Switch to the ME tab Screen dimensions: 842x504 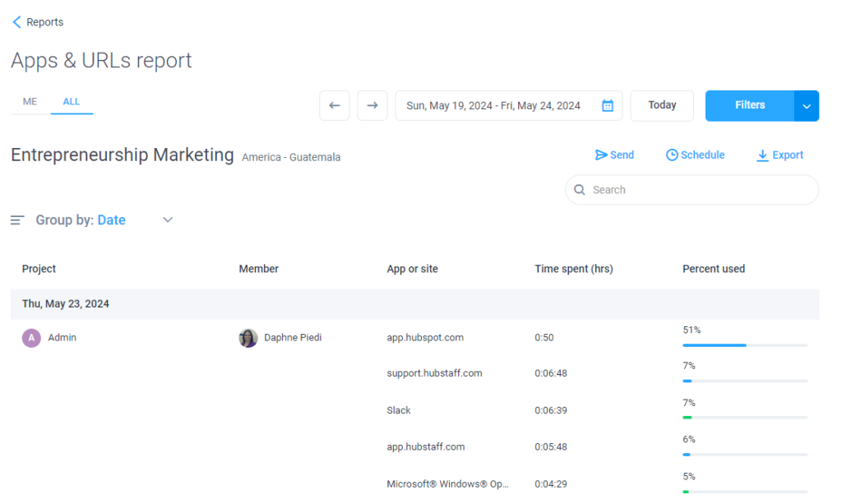(x=30, y=101)
